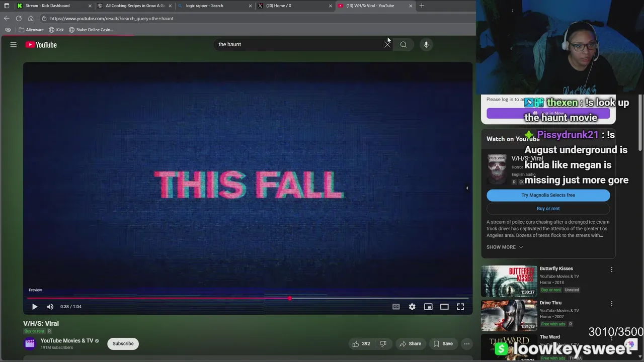Close the logic rapper - Search tab
Image resolution: width=644 pixels, height=362 pixels.
click(251, 6)
